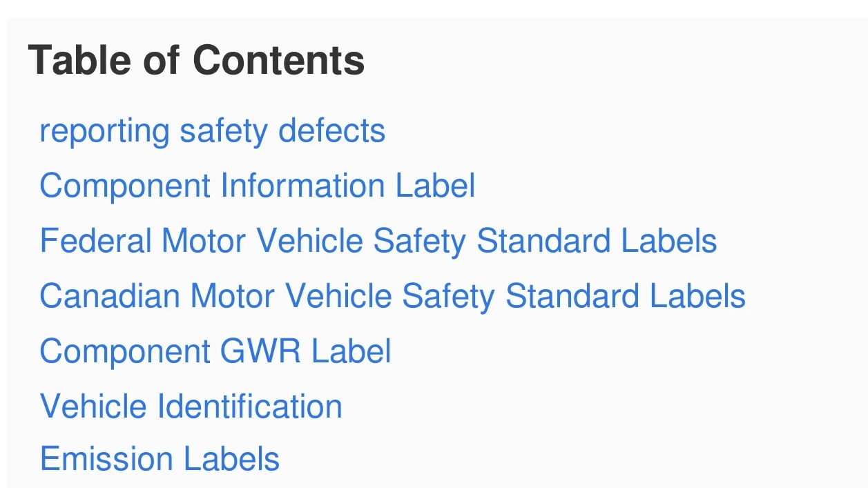868x488 pixels.
Task: Open the reporting safety defects link
Action: point(212,131)
